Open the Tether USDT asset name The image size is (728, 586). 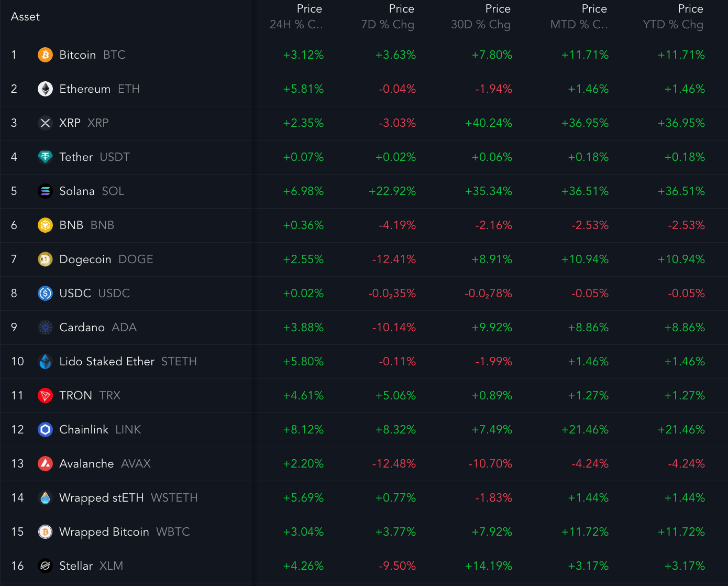click(94, 157)
